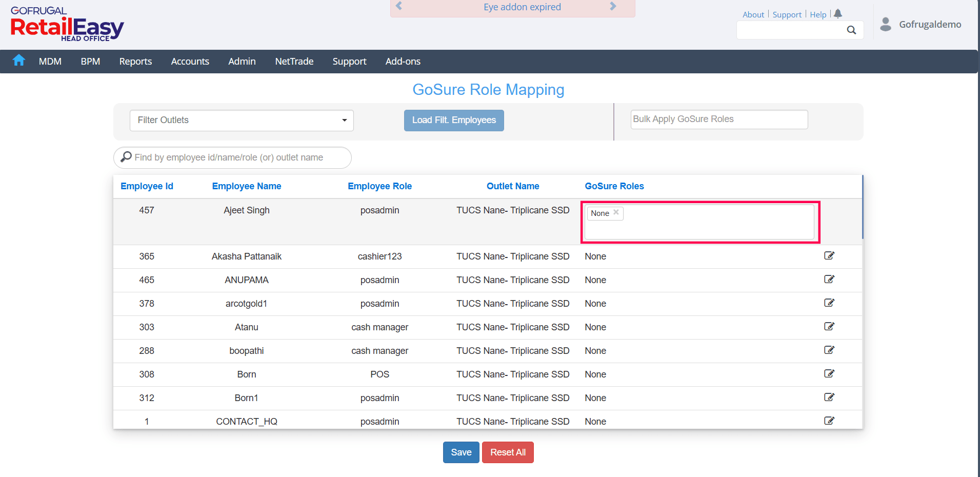The width and height of the screenshot is (980, 477).
Task: Edit GoSure role for Akasha Pattanaik
Action: 829,256
